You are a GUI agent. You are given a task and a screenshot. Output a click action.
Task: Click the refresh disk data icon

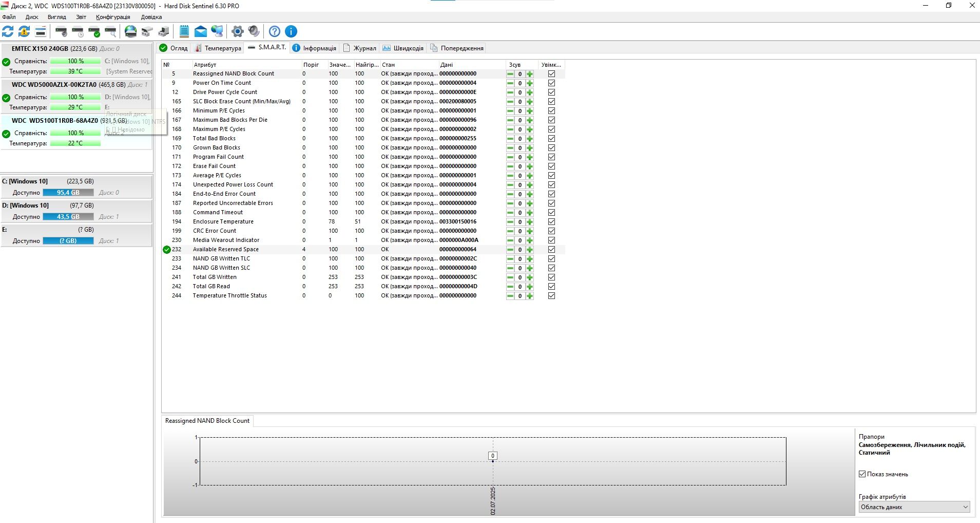point(8,31)
